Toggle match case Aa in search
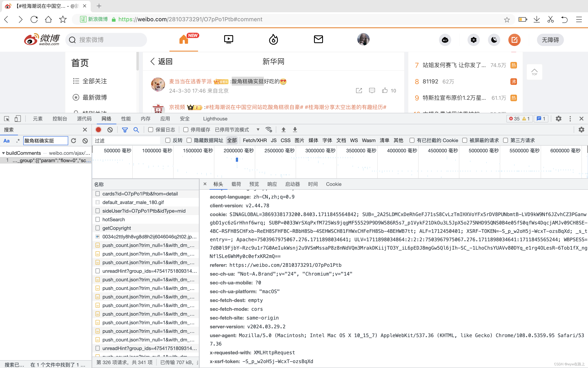The width and height of the screenshot is (588, 368). pyautogui.click(x=7, y=141)
